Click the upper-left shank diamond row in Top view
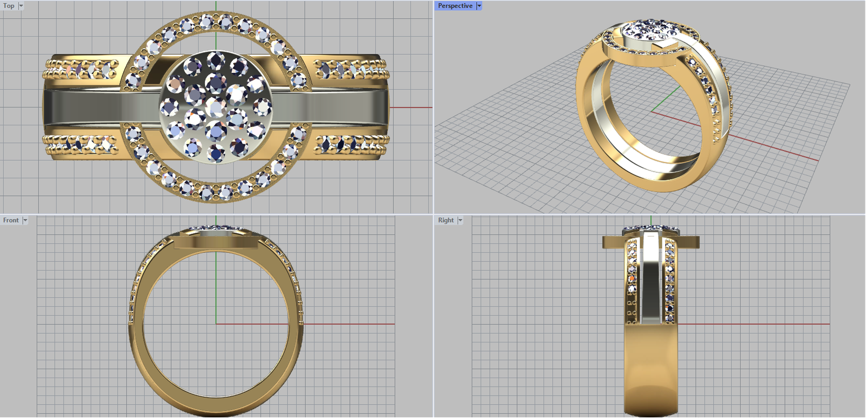The image size is (868, 419). tap(81, 69)
